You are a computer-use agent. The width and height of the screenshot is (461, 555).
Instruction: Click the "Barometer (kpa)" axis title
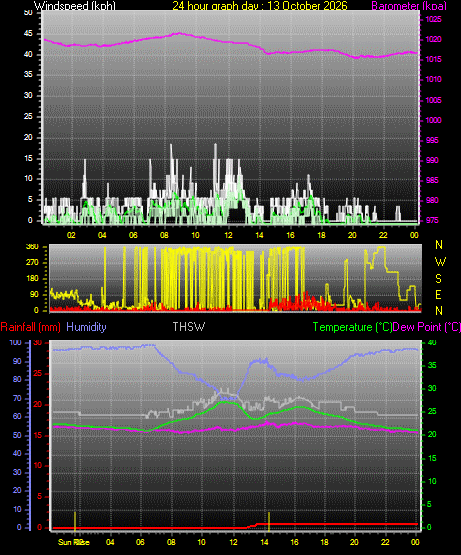point(409,6)
